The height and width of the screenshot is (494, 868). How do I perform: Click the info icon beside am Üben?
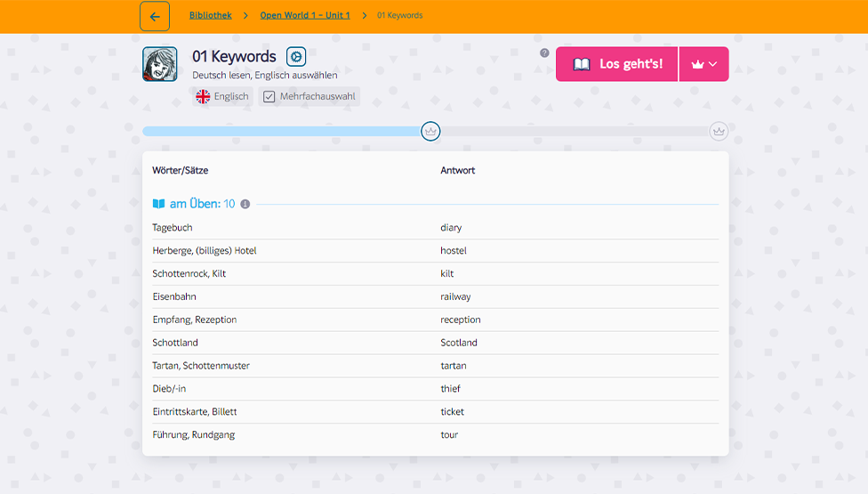point(245,204)
